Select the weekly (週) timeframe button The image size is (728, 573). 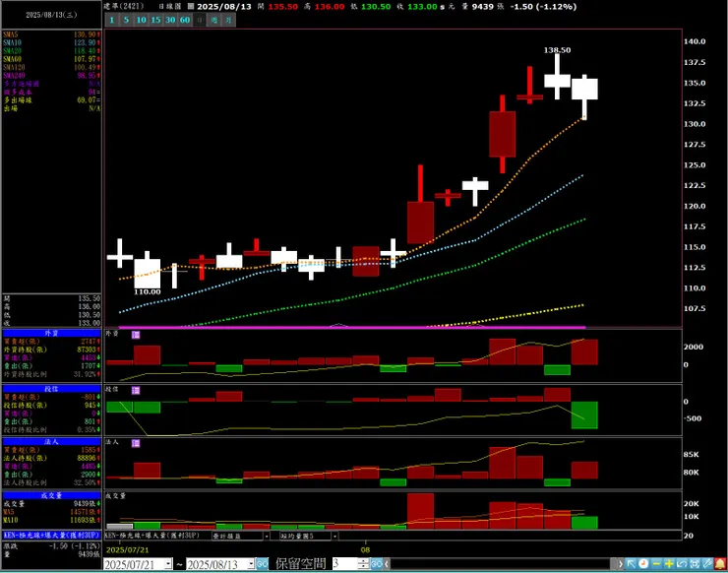tap(214, 20)
